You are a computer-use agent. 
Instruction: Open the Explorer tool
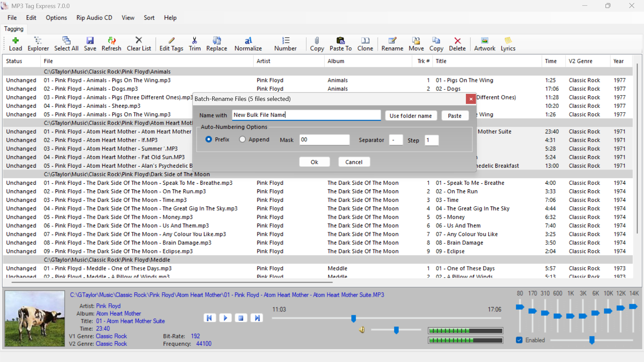38,44
